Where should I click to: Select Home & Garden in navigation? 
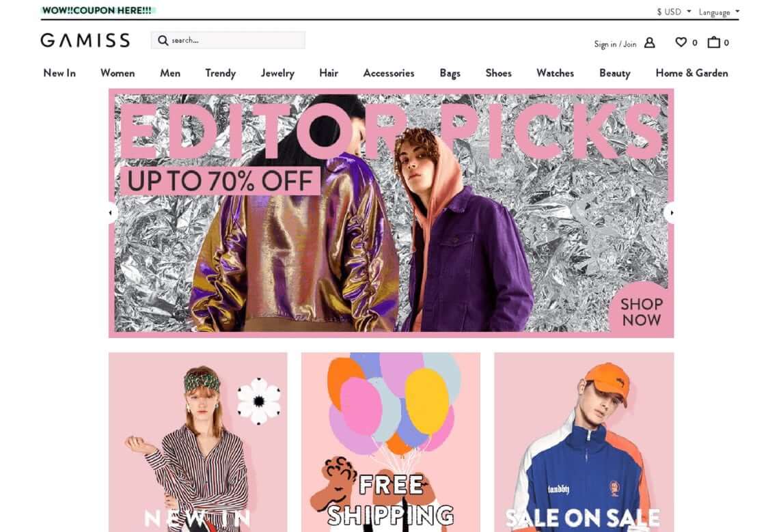[x=691, y=73]
